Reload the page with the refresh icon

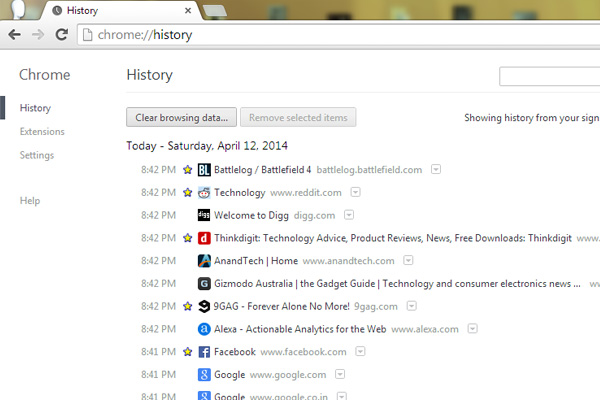pyautogui.click(x=62, y=34)
